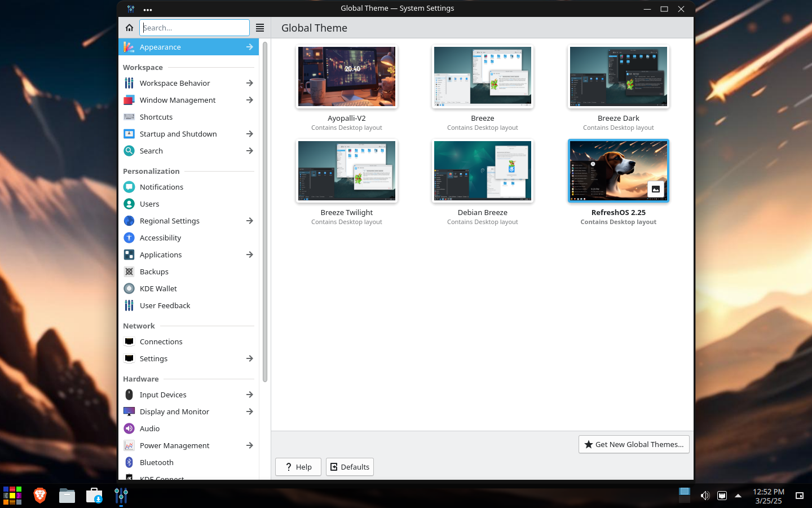This screenshot has height=508, width=812.
Task: Click the Workspace Behavior icon
Action: (x=129, y=83)
